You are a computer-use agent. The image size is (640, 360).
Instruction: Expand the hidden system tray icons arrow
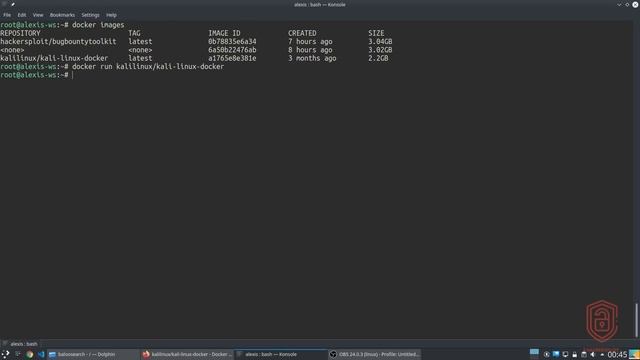pos(602,355)
